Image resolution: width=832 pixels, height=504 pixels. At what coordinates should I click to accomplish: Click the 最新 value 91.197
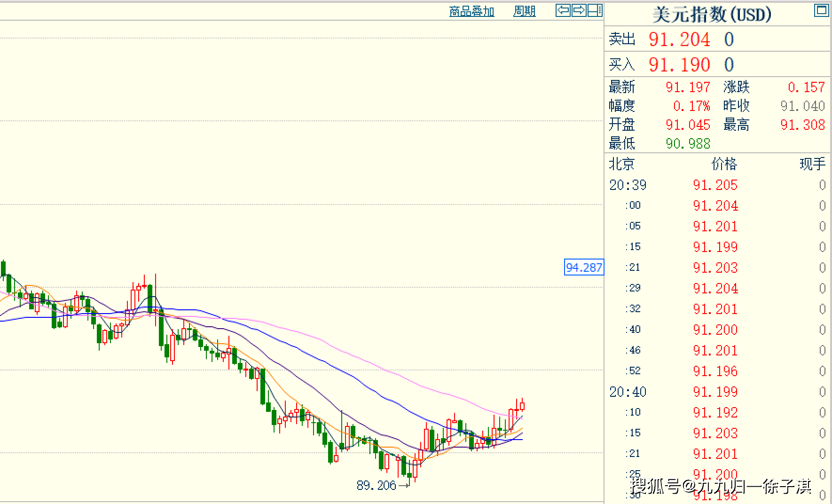pyautogui.click(x=688, y=87)
